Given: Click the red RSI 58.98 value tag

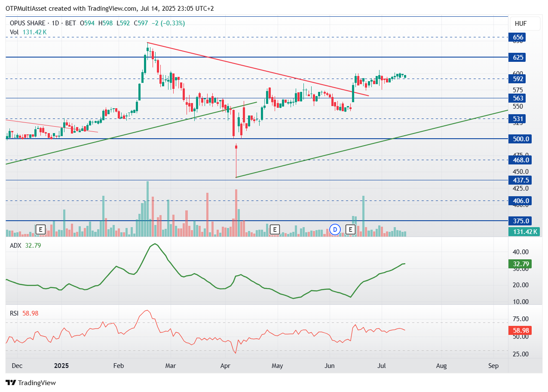Looking at the screenshot, I should [520, 331].
